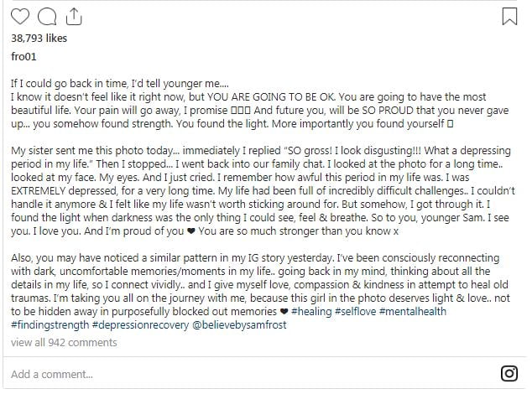
Task: View all 942 comments
Action: pos(64,343)
